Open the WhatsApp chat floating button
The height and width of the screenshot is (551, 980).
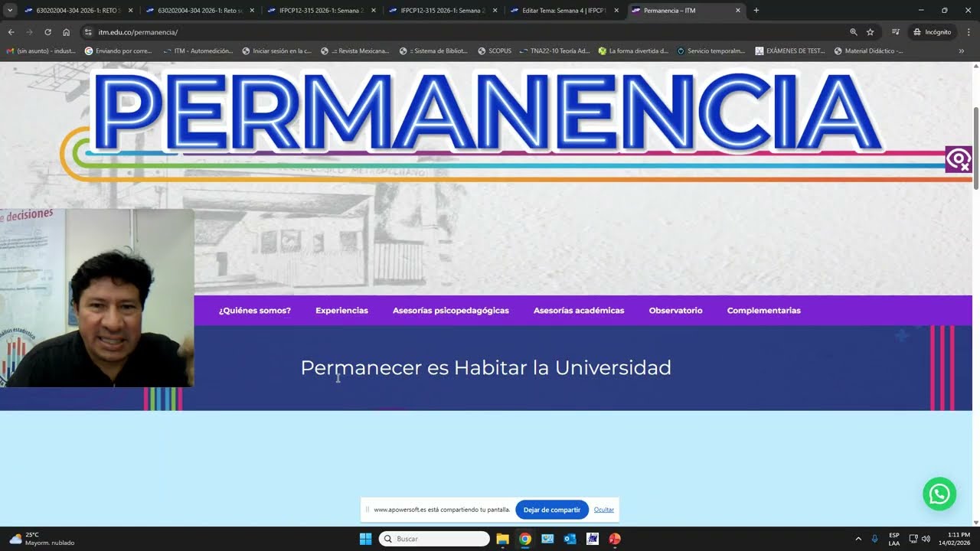click(x=939, y=494)
